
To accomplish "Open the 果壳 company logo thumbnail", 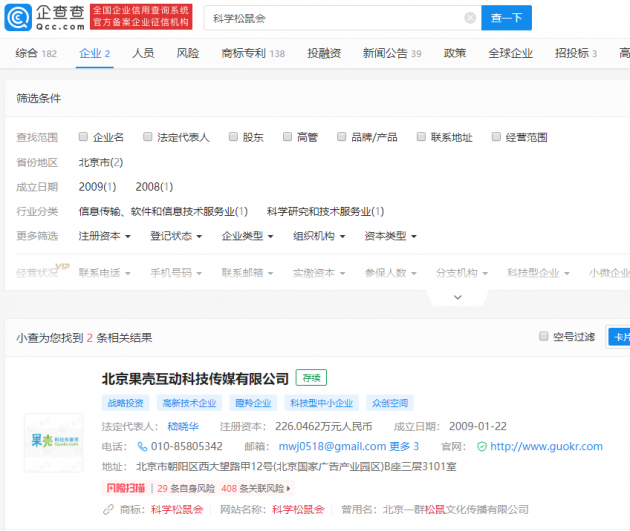I will point(53,443).
